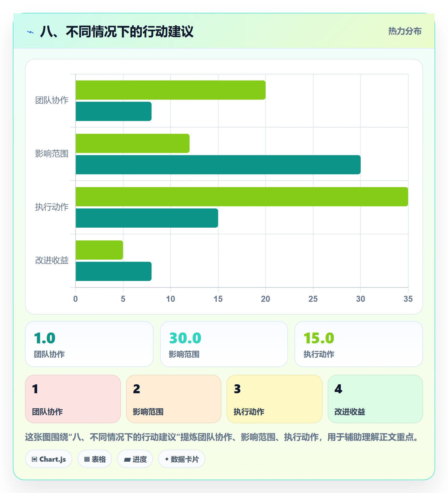Select the orange card numbered 2 影响范围
The height and width of the screenshot is (493, 448).
click(x=174, y=399)
